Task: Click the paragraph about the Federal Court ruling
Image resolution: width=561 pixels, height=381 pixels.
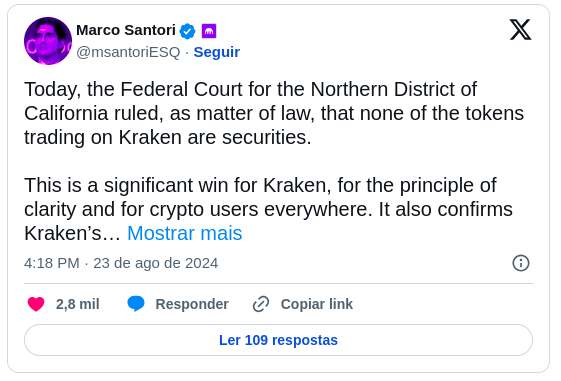Action: 274,113
